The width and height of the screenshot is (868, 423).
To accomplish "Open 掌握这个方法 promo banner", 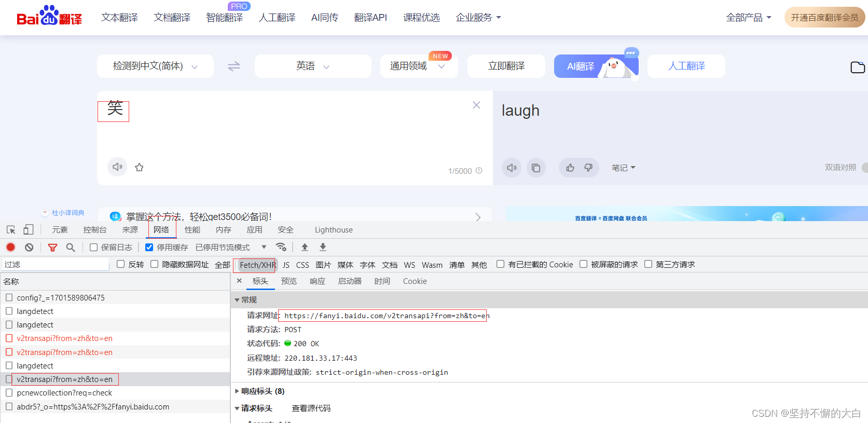I will point(295,215).
